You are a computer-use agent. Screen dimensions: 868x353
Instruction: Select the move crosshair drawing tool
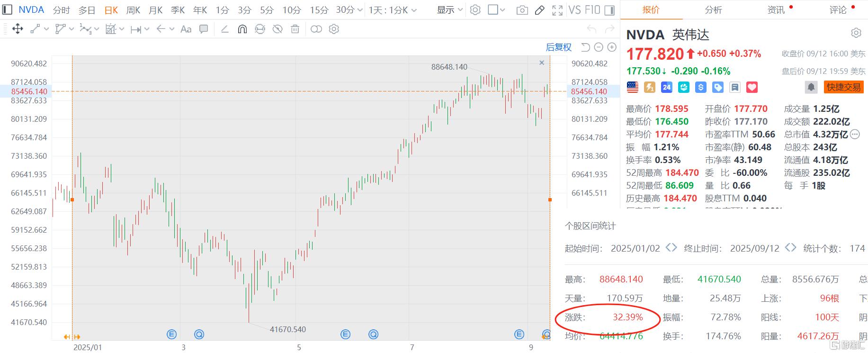click(x=18, y=29)
